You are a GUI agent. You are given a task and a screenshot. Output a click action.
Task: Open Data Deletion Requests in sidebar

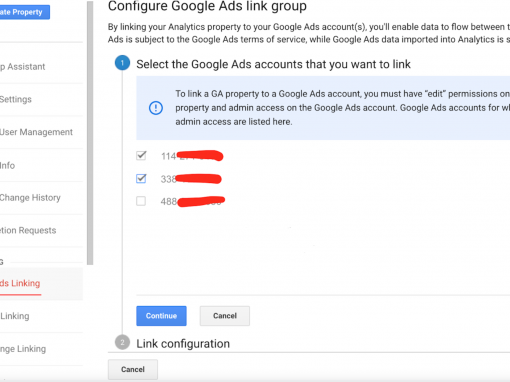[x=28, y=230]
